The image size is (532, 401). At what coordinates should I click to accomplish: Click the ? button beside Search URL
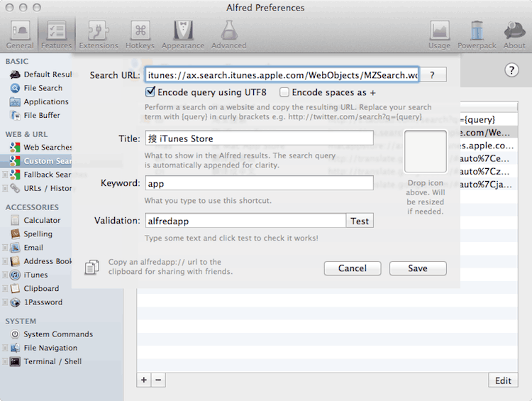tap(432, 75)
